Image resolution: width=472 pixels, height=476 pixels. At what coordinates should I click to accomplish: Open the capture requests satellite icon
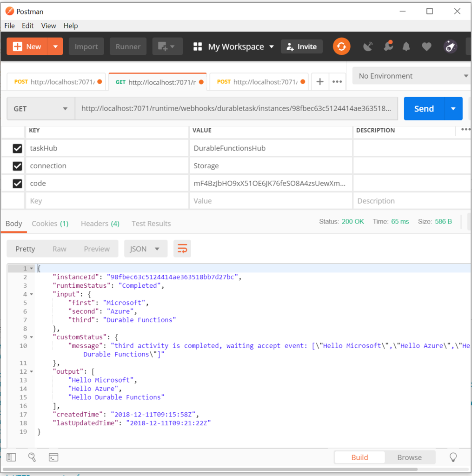pos(368,46)
